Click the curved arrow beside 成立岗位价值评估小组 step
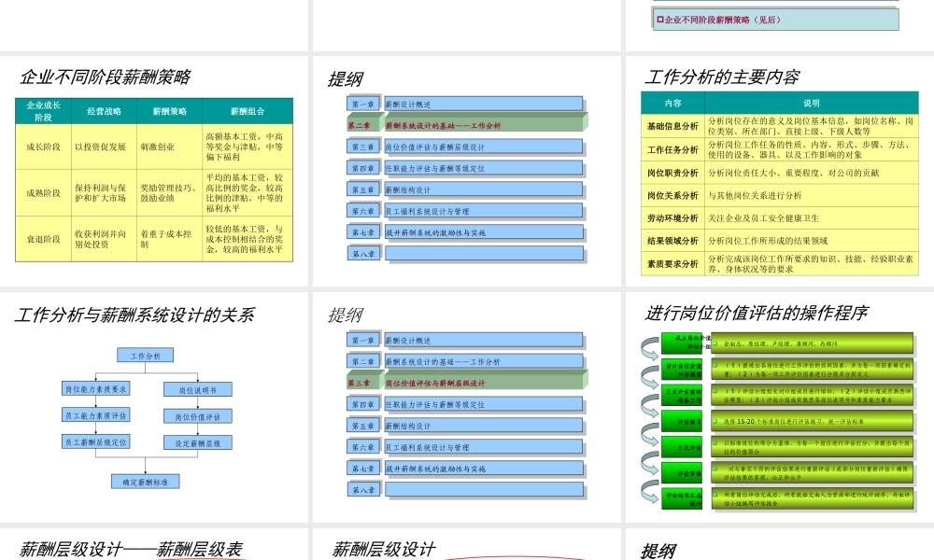934x560 pixels. click(649, 345)
